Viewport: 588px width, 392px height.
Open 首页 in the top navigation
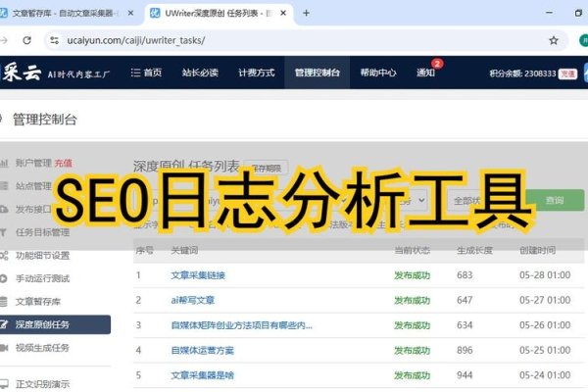point(146,73)
